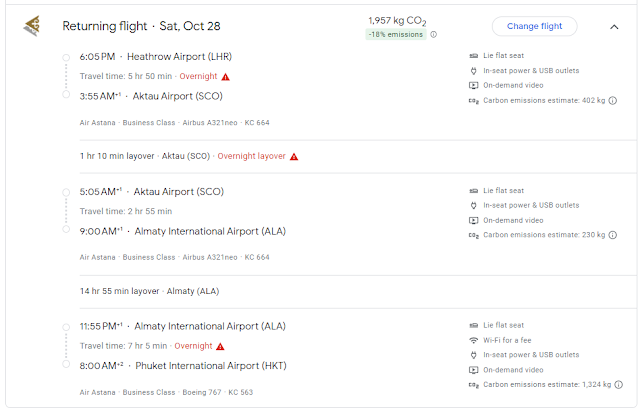640x410 pixels.
Task: Click info icon next to 1,324 kg estimate
Action: 617,384
